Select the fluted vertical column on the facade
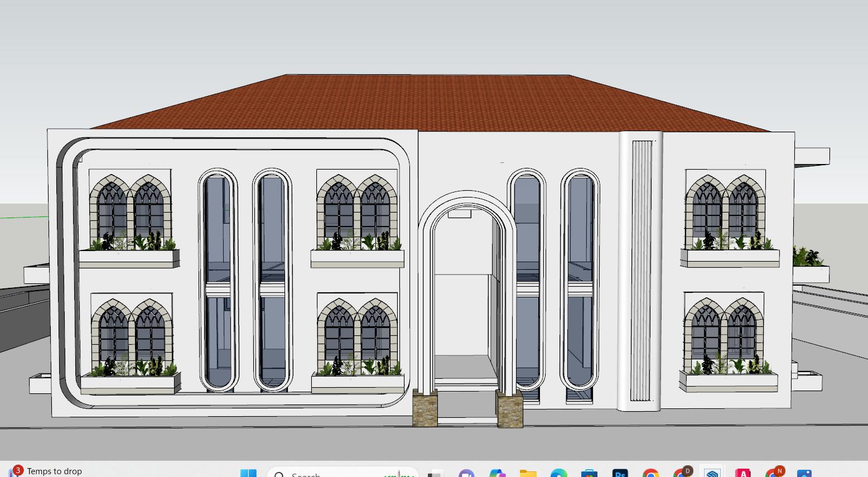This screenshot has height=477, width=868. [x=641, y=271]
